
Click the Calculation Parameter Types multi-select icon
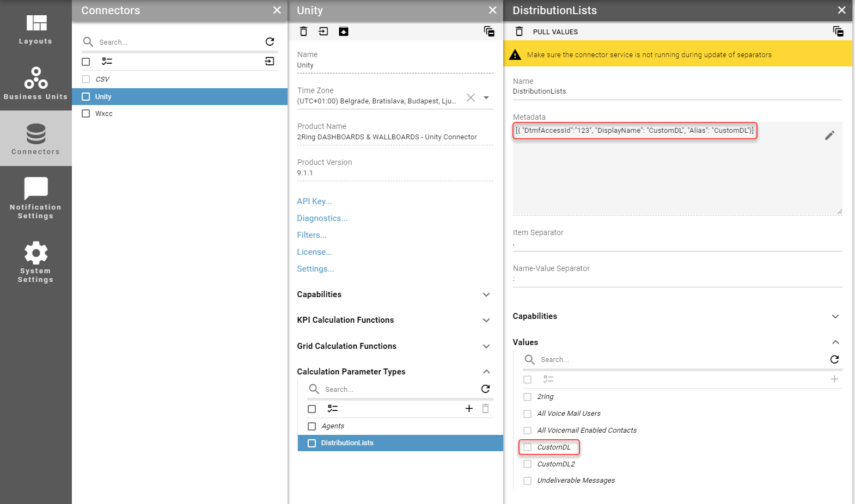(333, 409)
